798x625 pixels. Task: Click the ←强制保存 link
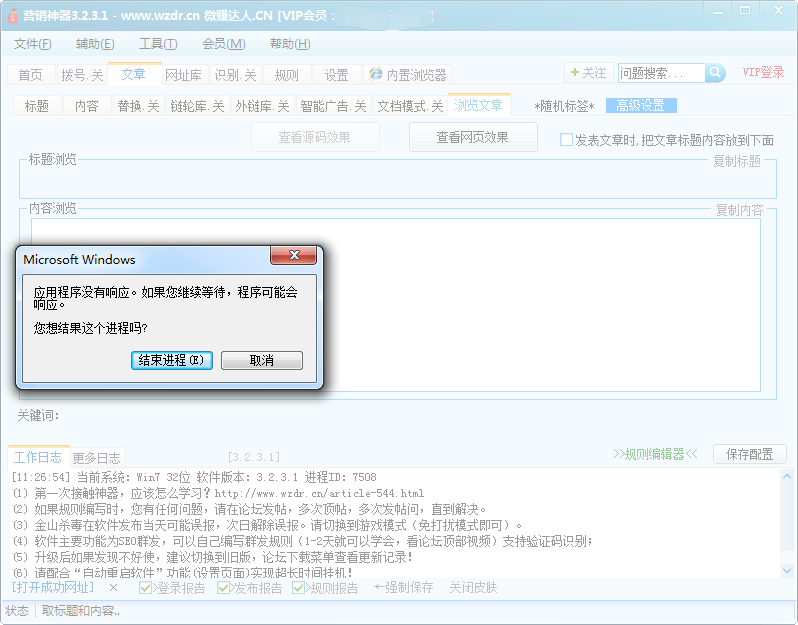[x=403, y=588]
